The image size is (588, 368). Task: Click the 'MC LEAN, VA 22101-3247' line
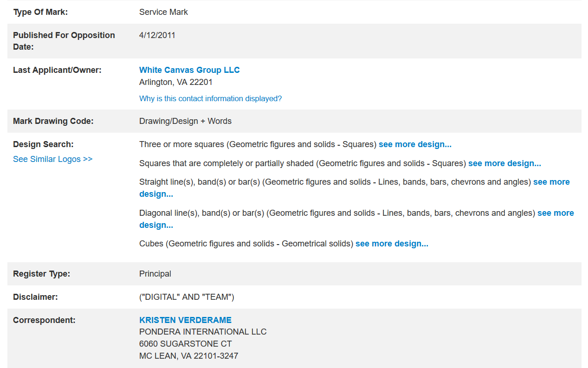pos(188,356)
